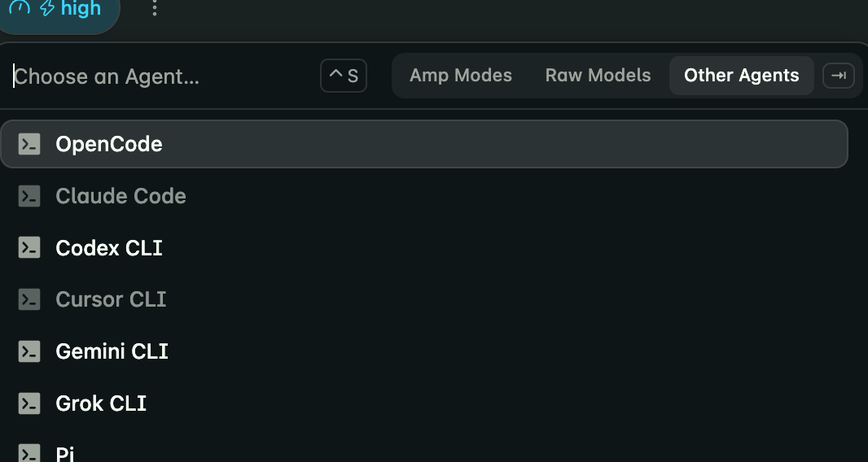The width and height of the screenshot is (868, 462).
Task: Select the Other Agents tab
Action: (741, 76)
